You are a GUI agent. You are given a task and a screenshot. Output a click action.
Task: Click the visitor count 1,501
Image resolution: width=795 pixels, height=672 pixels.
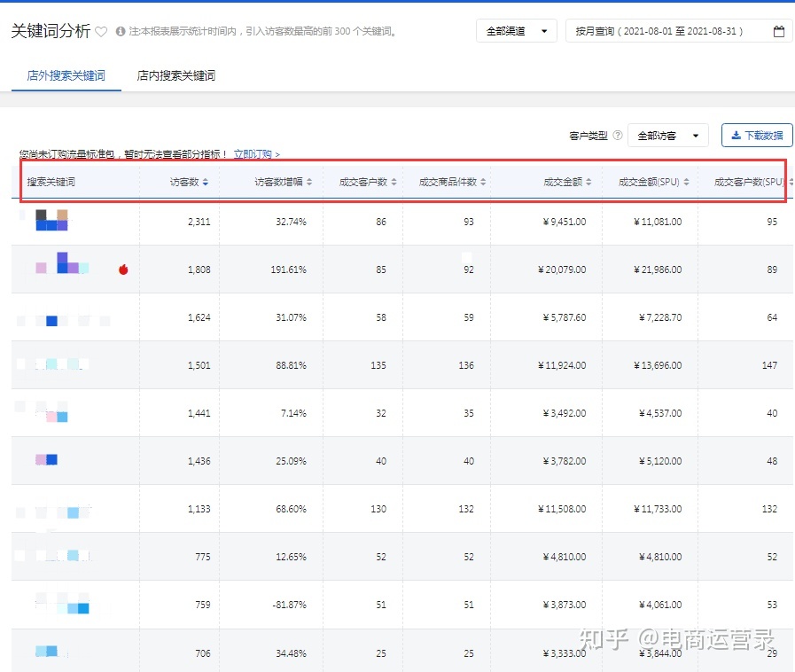[x=199, y=365]
